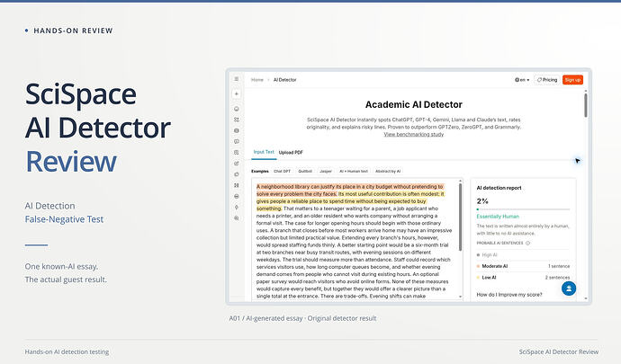Screen dimensions: 621x364
Task: Select the High AI row
Action: (x=523, y=255)
